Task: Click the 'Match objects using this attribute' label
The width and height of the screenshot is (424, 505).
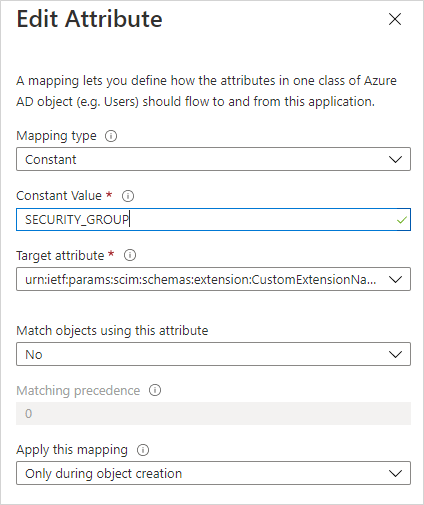Action: [112, 331]
